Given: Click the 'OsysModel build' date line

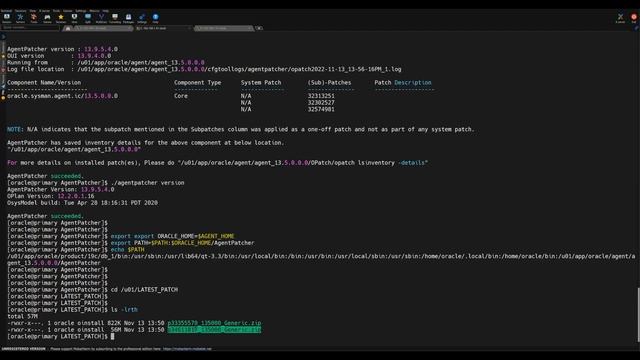Looking at the screenshot, I should [82, 203].
